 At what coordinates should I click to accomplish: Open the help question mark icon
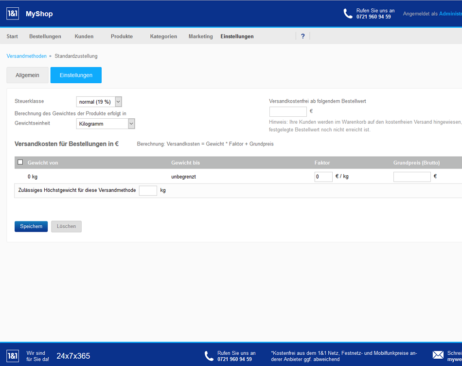click(x=303, y=36)
